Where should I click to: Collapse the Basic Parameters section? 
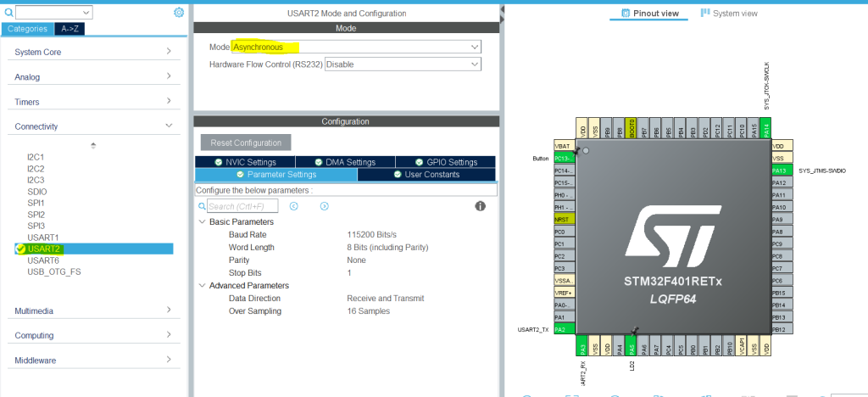(202, 221)
